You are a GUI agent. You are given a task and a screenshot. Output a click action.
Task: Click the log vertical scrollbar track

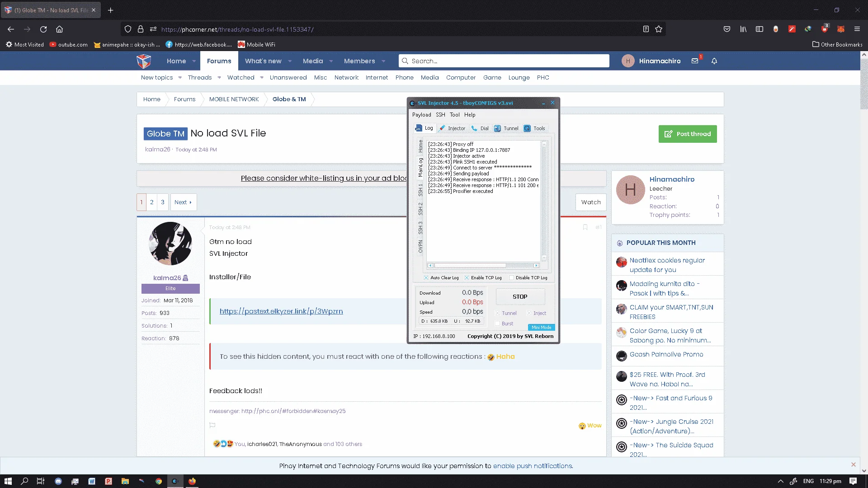544,201
